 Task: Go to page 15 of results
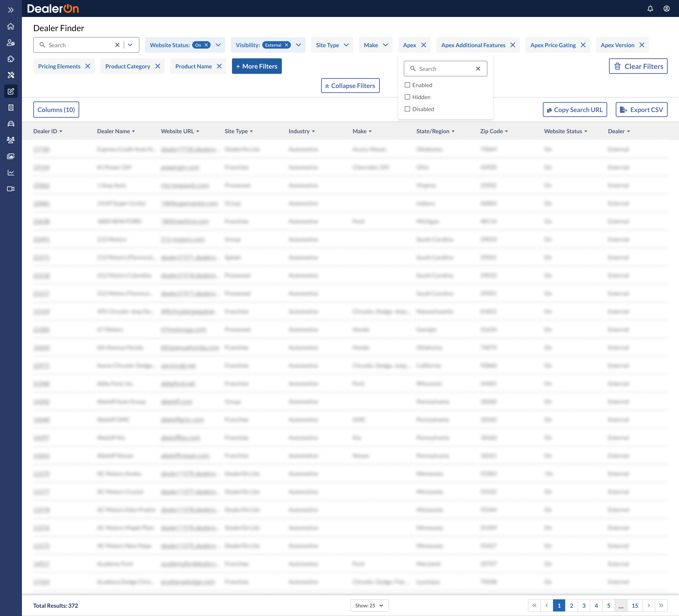635,606
